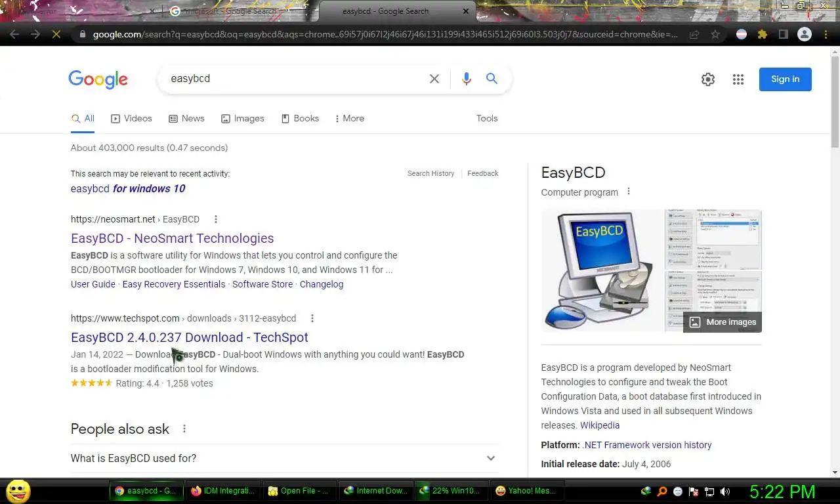Viewport: 840px width, 504px height.
Task: Open the Changelog sitelink
Action: [x=322, y=284]
